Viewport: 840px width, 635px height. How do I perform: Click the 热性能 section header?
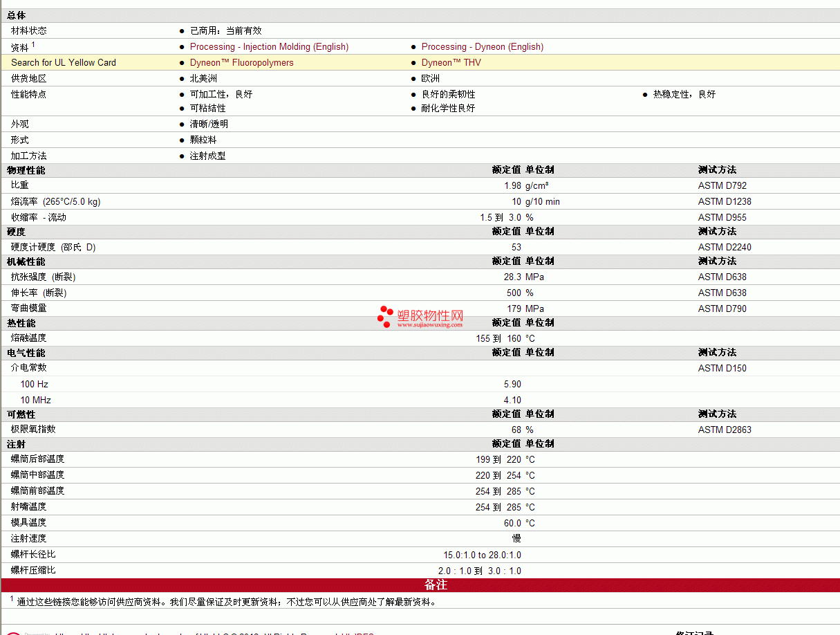21,323
